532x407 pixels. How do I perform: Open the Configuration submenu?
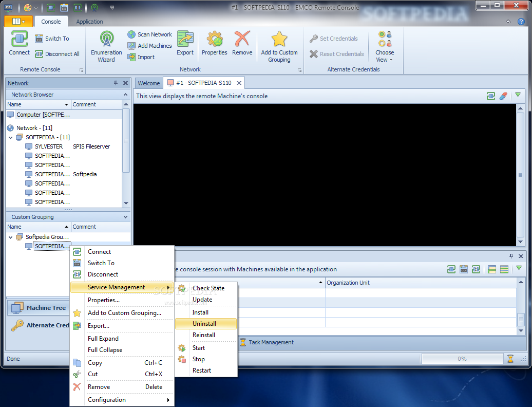tap(122, 399)
